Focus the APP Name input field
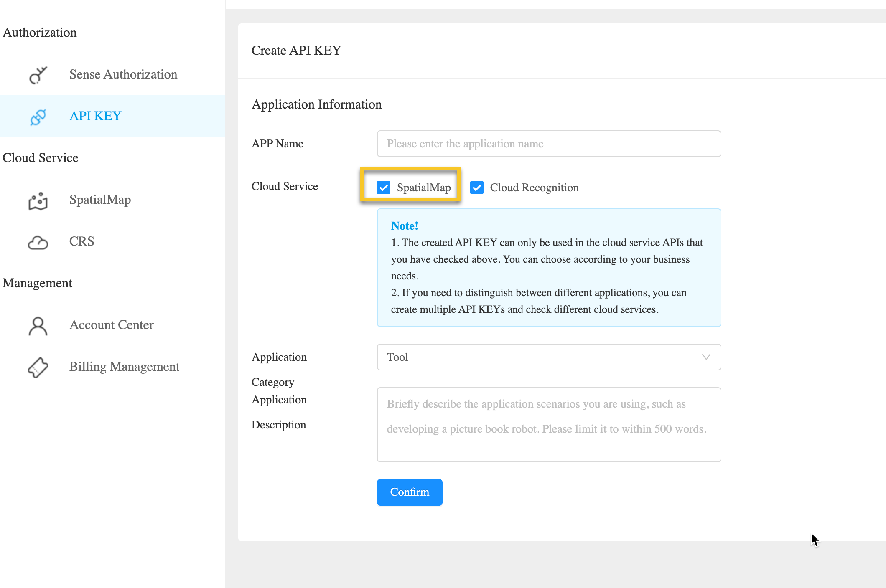This screenshot has width=886, height=588. pyautogui.click(x=548, y=144)
